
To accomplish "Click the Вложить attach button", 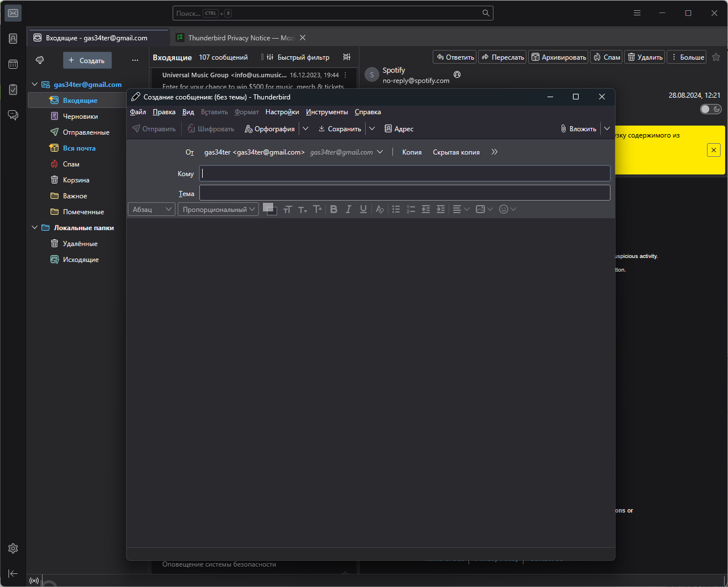I will (x=578, y=129).
